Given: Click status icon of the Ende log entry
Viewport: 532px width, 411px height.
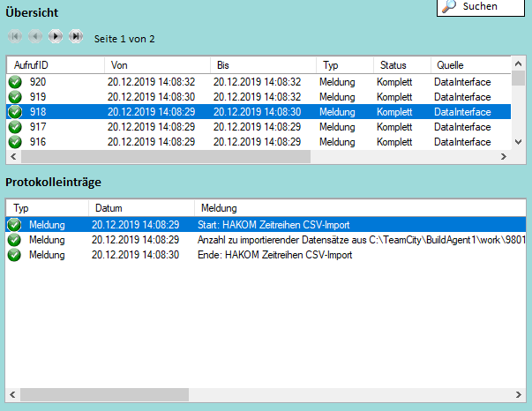Looking at the screenshot, I should click(15, 255).
